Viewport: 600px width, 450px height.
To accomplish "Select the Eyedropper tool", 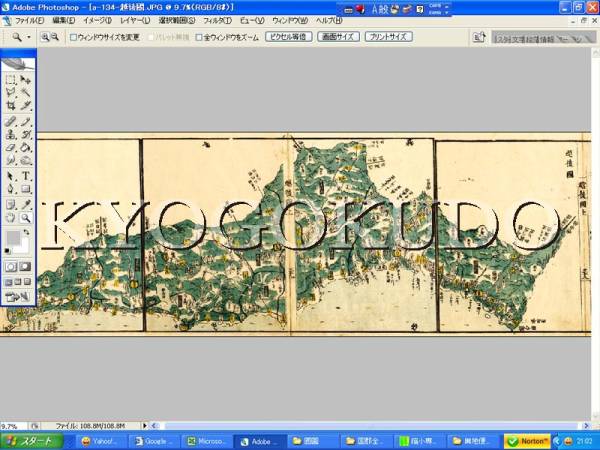I will tap(25, 205).
